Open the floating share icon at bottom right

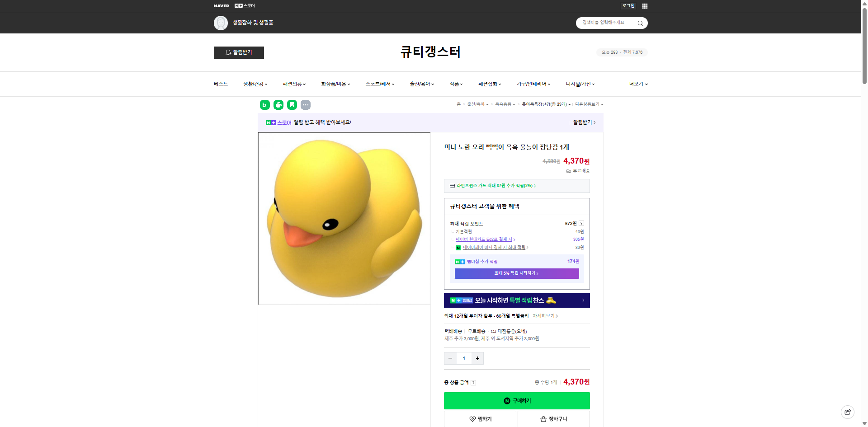[848, 412]
